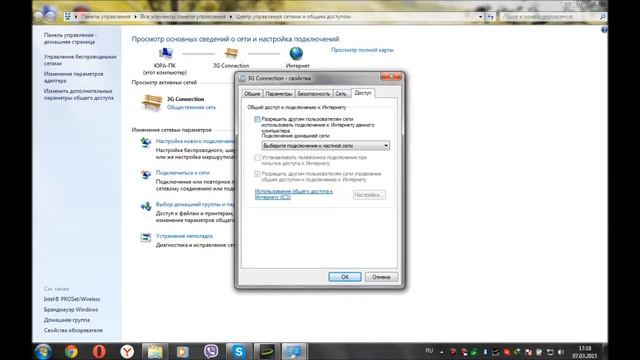Launch Google Chrome from the taskbar
Screen dimensions: 640x360
[x=71, y=351]
